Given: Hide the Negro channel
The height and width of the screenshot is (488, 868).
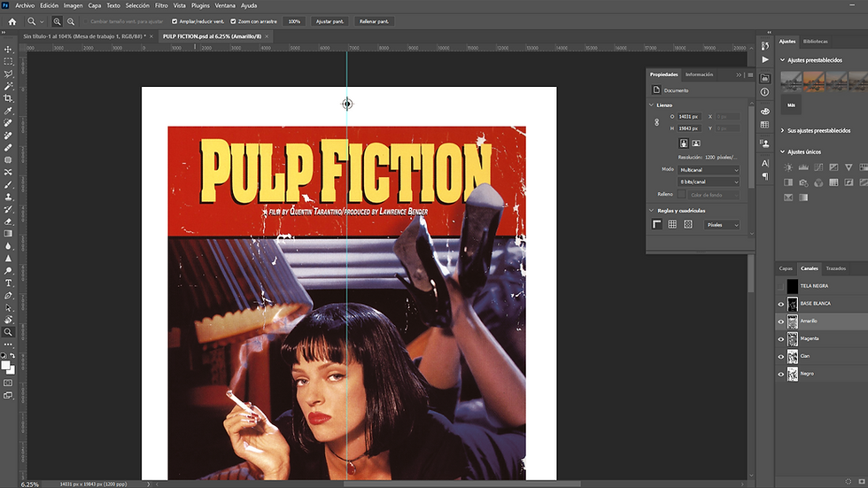Looking at the screenshot, I should (x=780, y=374).
